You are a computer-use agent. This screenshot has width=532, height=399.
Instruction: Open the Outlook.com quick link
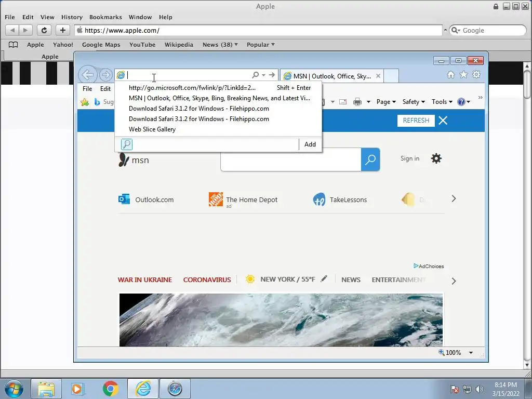pos(146,199)
